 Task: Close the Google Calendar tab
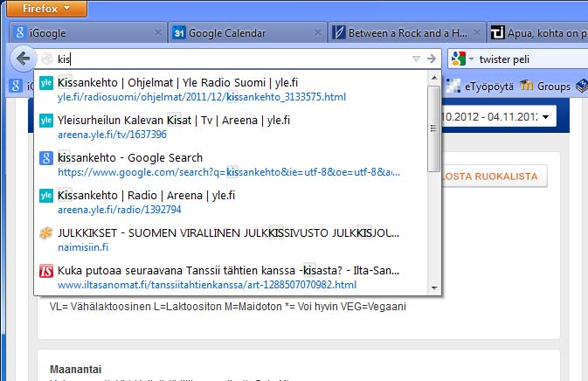318,32
